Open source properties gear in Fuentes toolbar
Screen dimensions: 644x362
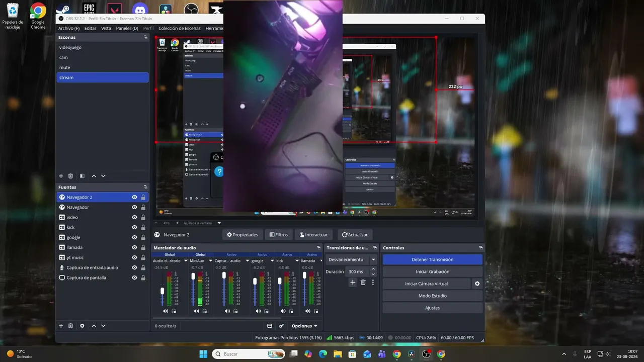click(x=82, y=326)
